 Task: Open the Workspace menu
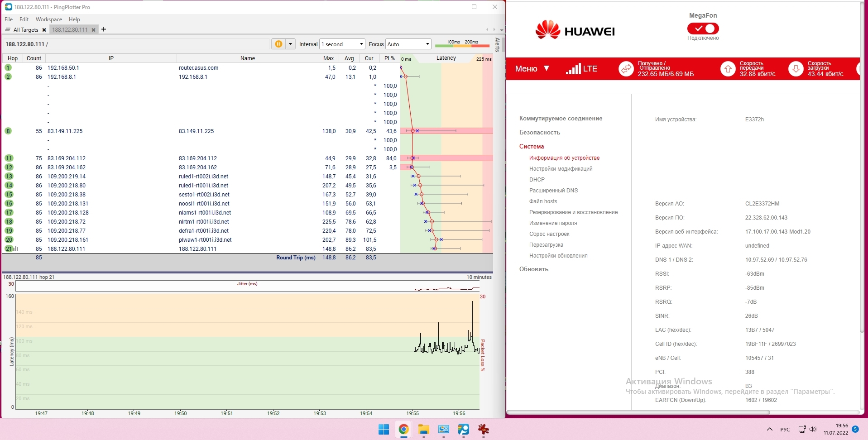pos(49,19)
